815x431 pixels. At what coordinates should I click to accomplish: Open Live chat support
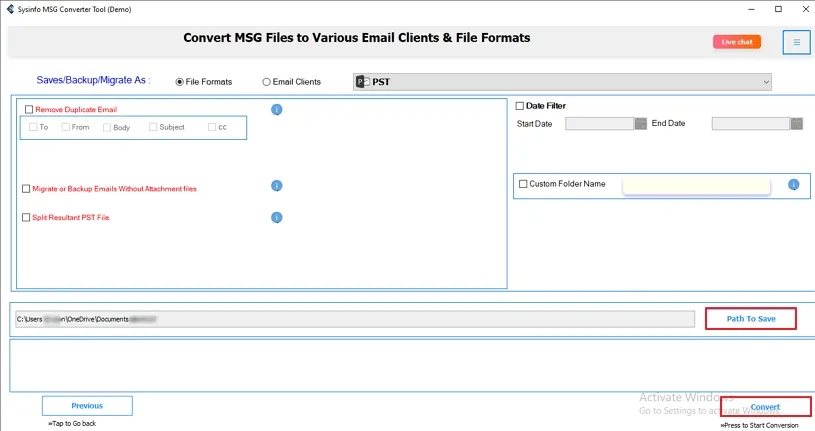(737, 42)
